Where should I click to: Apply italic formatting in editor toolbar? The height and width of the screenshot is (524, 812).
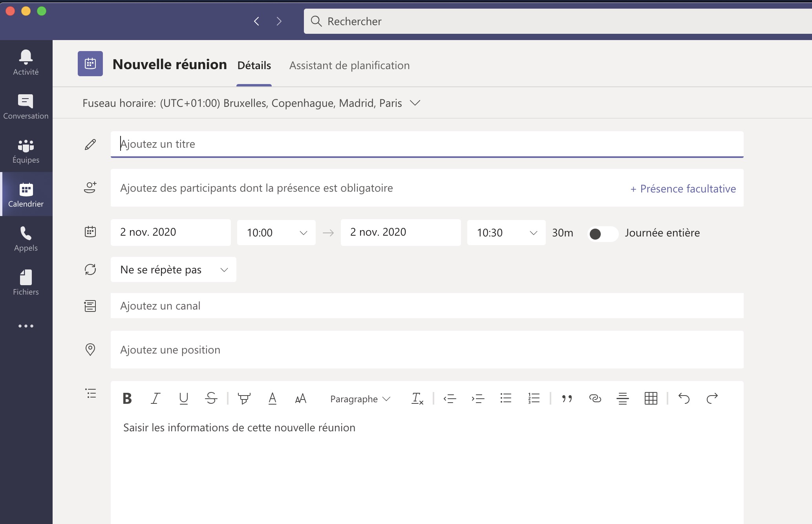pos(155,398)
